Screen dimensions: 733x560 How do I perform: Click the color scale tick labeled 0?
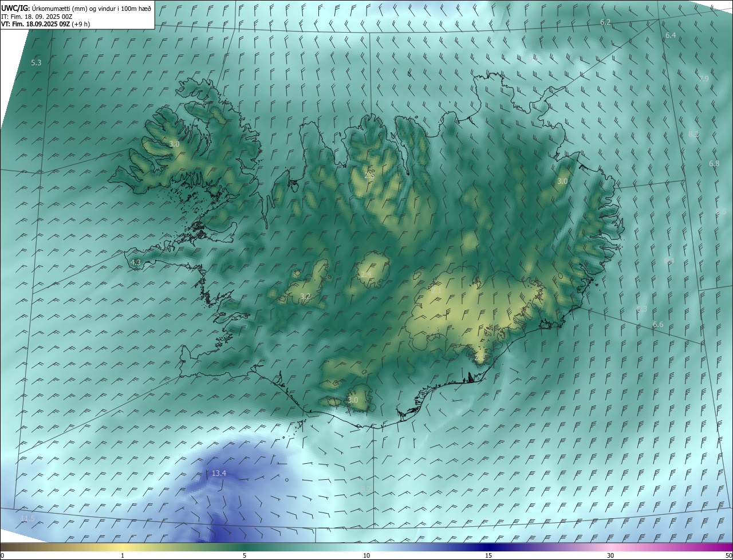click(2, 555)
